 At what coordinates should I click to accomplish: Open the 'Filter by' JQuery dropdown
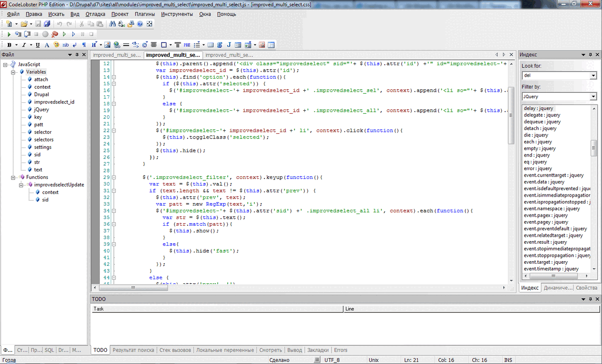(x=593, y=96)
